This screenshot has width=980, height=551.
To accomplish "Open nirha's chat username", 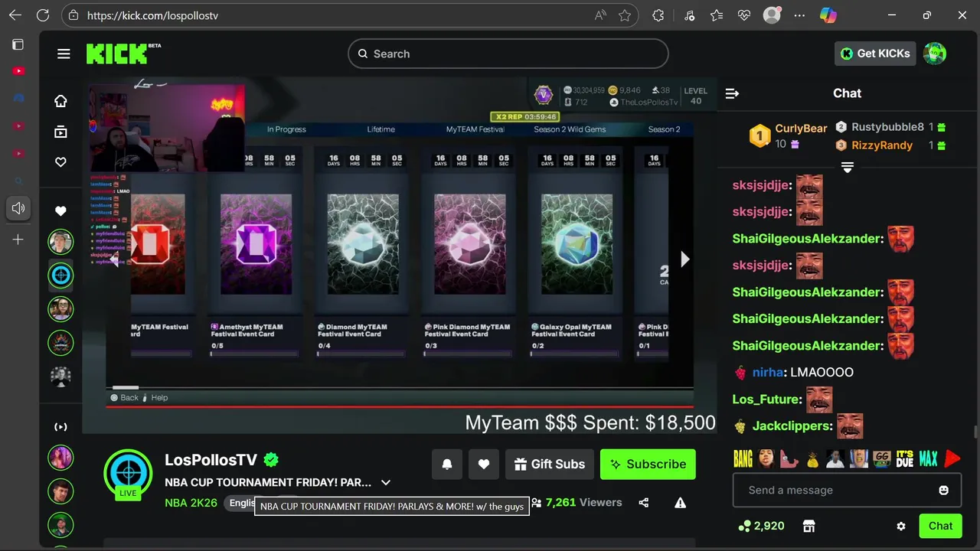I will (x=767, y=372).
